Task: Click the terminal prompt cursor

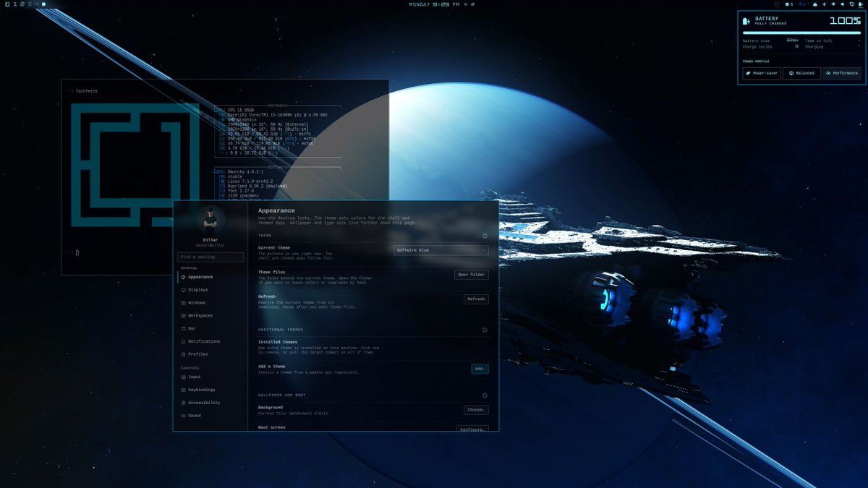Action: (x=77, y=252)
